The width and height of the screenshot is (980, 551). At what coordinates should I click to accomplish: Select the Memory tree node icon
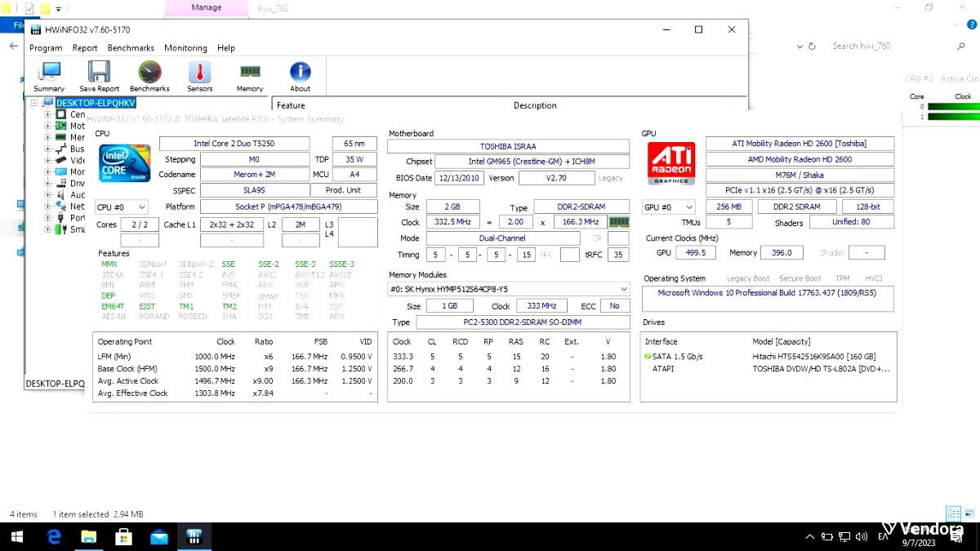pyautogui.click(x=60, y=138)
